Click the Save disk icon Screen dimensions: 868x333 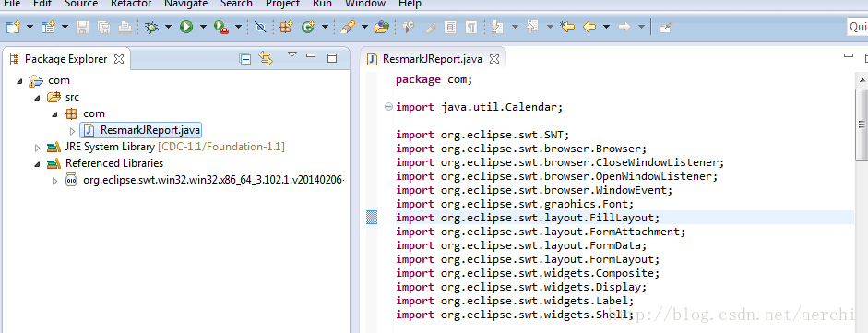pos(82,27)
